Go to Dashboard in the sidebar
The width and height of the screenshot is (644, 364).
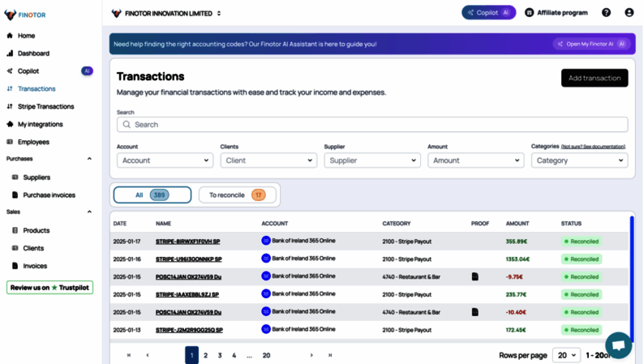[x=33, y=54]
